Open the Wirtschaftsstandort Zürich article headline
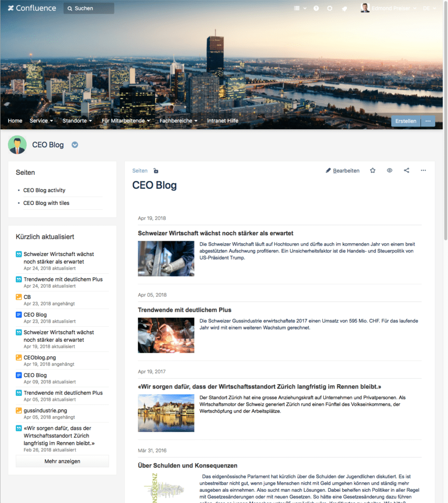Viewport: 448px width, 503px height. click(260, 387)
